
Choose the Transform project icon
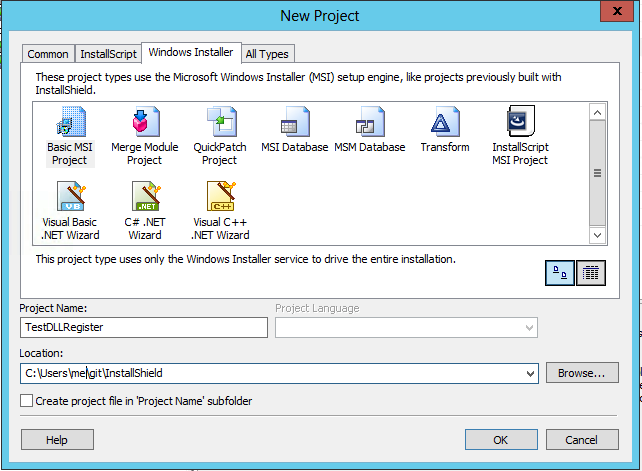(445, 122)
